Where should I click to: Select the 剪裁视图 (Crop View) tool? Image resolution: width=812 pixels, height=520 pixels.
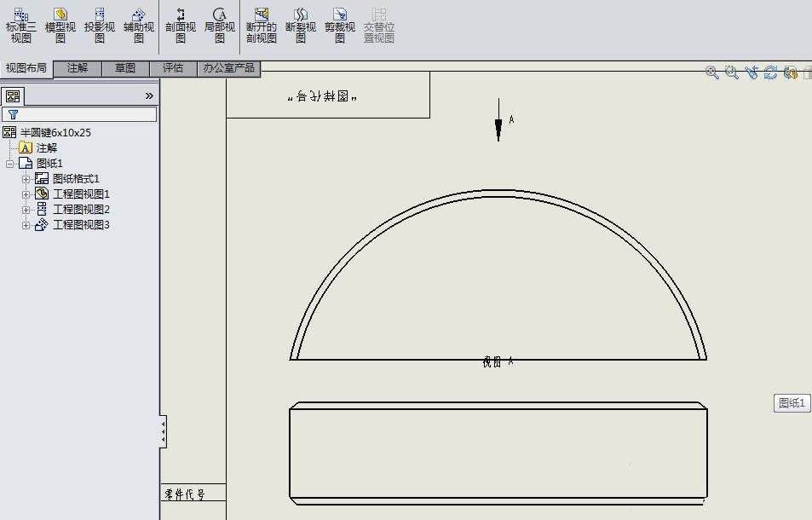click(x=339, y=26)
